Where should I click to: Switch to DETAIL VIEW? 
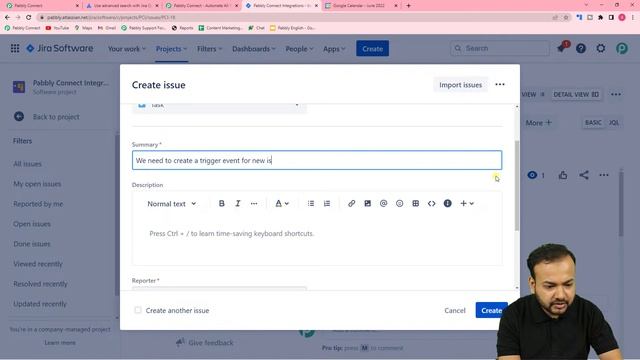click(576, 94)
